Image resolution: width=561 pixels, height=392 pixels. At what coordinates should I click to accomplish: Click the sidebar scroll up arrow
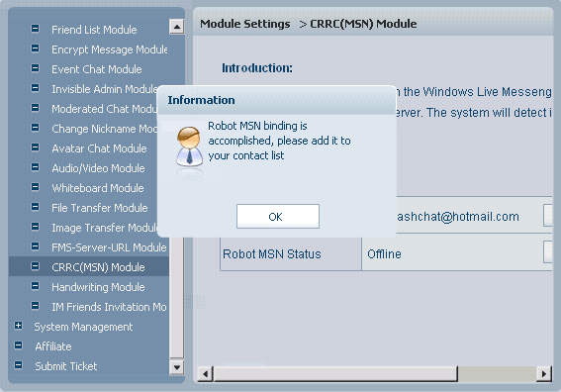tap(177, 27)
